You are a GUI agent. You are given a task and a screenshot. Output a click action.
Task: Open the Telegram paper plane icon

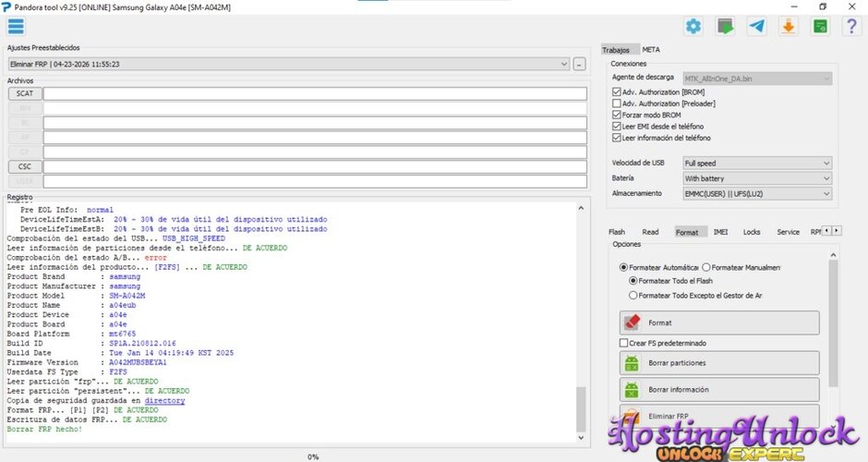coord(757,26)
